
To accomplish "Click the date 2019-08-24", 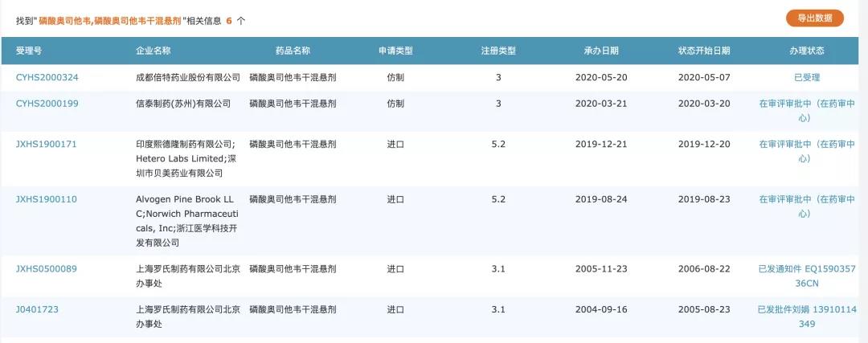I will (x=601, y=199).
